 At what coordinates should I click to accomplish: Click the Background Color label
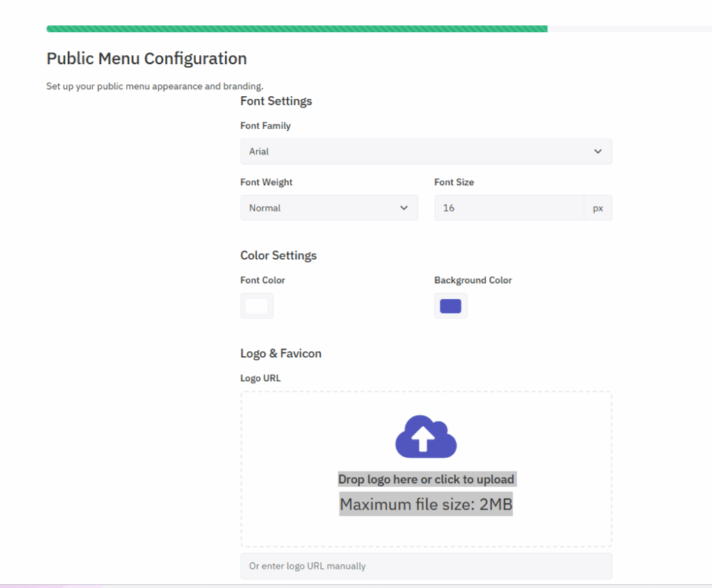tap(473, 280)
